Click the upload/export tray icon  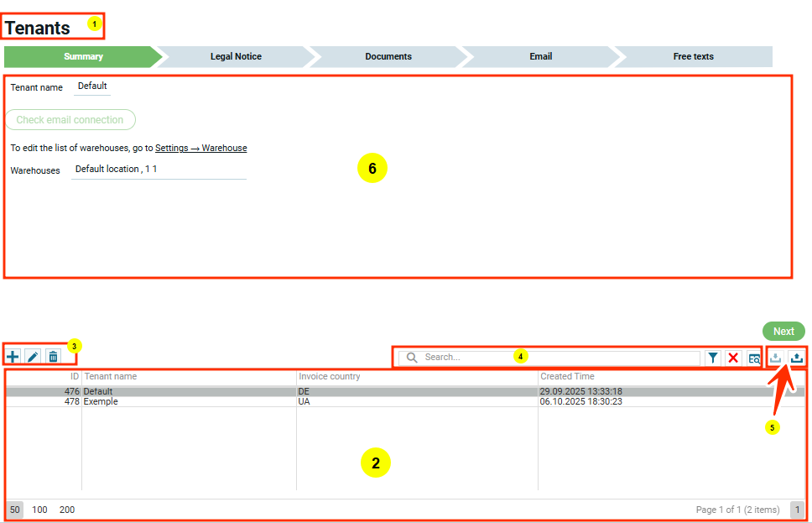tap(797, 358)
